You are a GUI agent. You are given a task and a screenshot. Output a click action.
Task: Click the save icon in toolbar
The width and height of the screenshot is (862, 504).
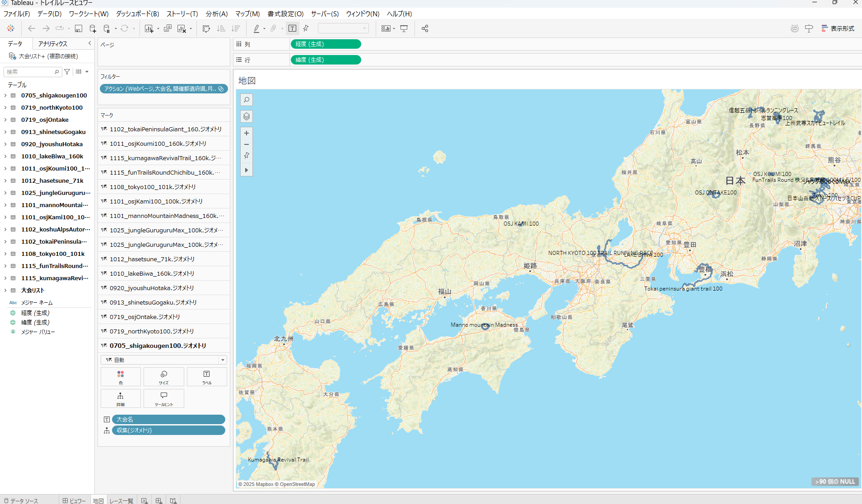78,28
